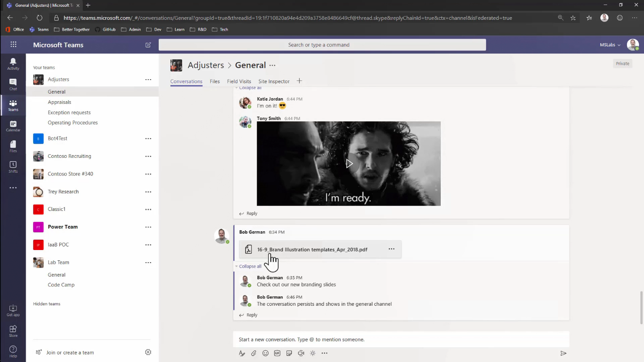Reply to Tony Smith's GIF thread
The height and width of the screenshot is (362, 644).
248,214
